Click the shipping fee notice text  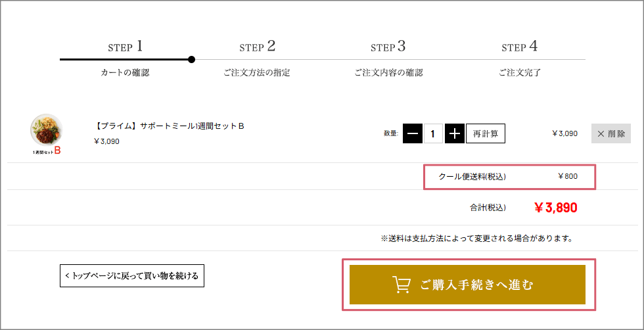pyautogui.click(x=476, y=238)
